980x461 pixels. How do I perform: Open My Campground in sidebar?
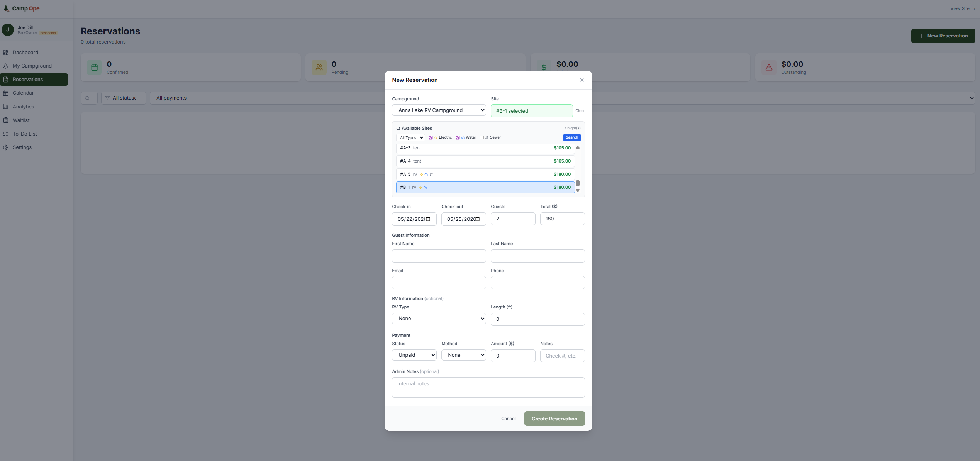[32, 66]
